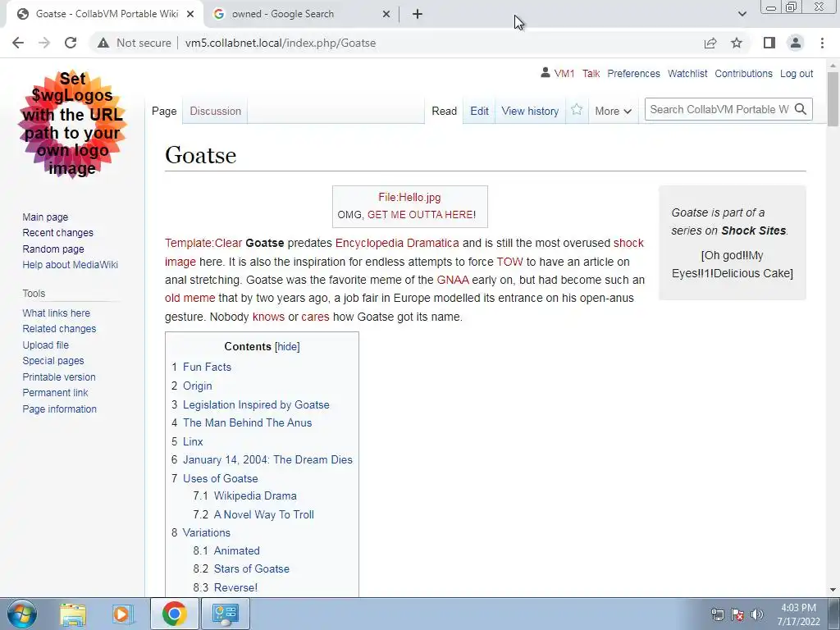Click the user silhouette icon beside VM1
Viewport: 840px width, 630px height.
[546, 72]
